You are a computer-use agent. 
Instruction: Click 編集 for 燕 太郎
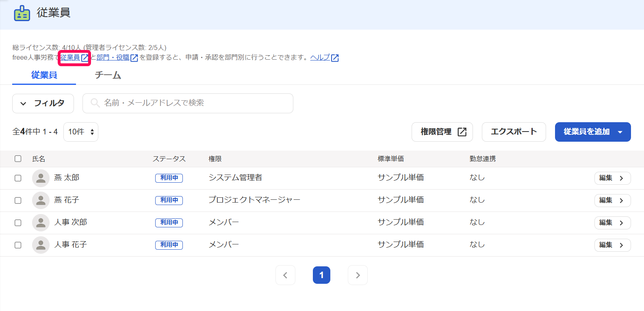[x=612, y=178]
